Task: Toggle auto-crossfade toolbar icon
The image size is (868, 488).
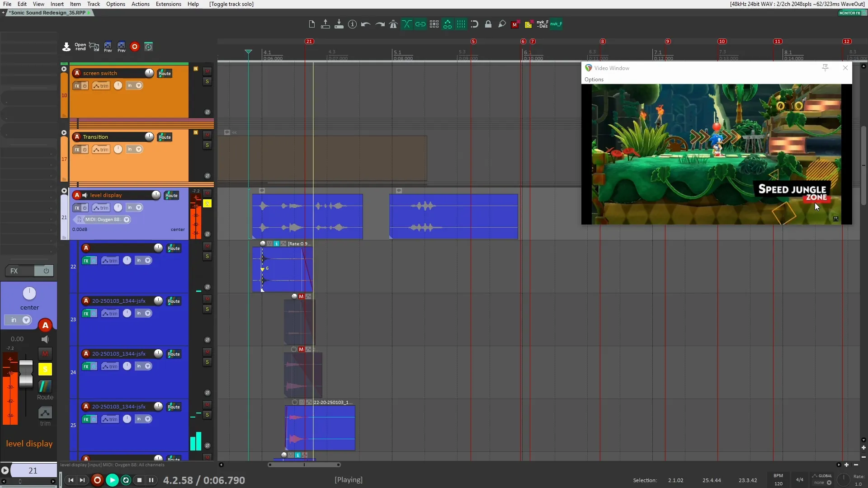Action: point(407,24)
